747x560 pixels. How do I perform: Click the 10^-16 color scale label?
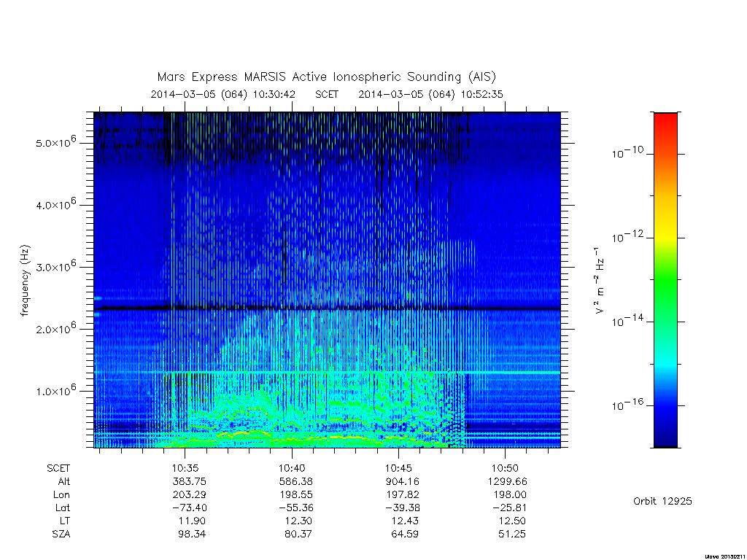(x=627, y=404)
